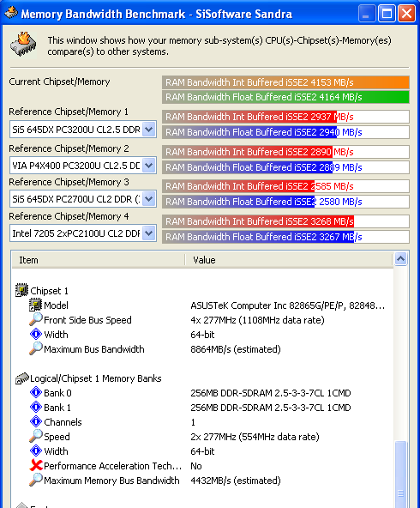Click the blue Float Buffered 2580 MB/s bar
The width and height of the screenshot is (420, 508).
pos(285,202)
